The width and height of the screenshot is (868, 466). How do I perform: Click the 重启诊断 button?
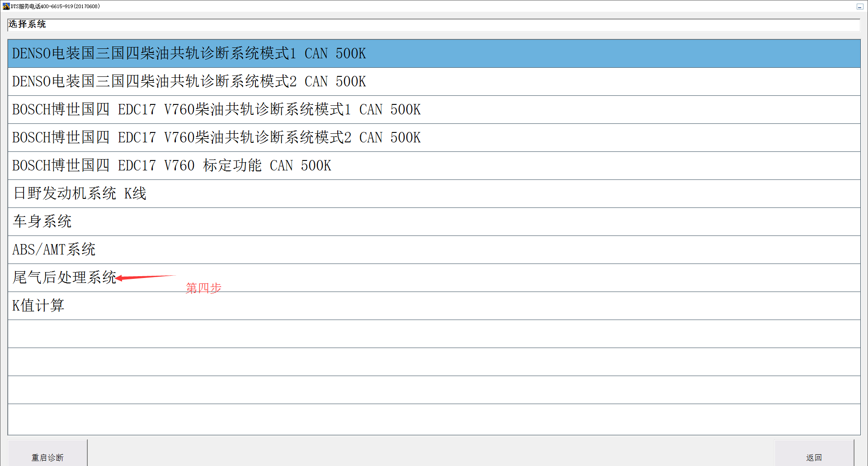(x=47, y=453)
